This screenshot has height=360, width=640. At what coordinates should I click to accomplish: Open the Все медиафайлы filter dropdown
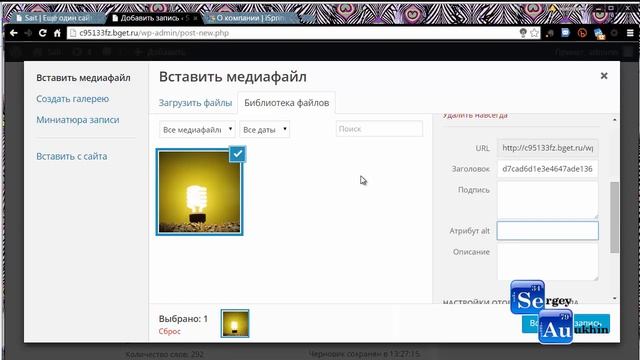(x=197, y=129)
